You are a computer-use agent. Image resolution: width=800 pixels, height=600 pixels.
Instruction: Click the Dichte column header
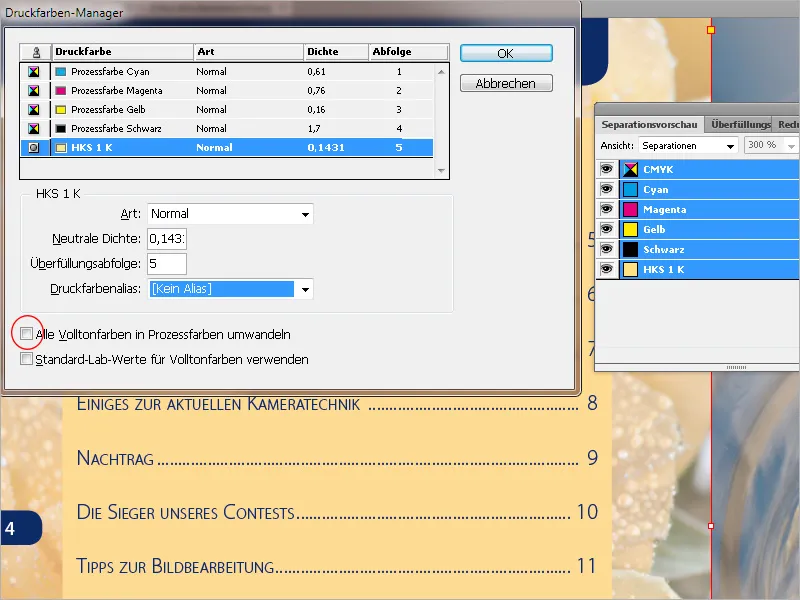[336, 52]
